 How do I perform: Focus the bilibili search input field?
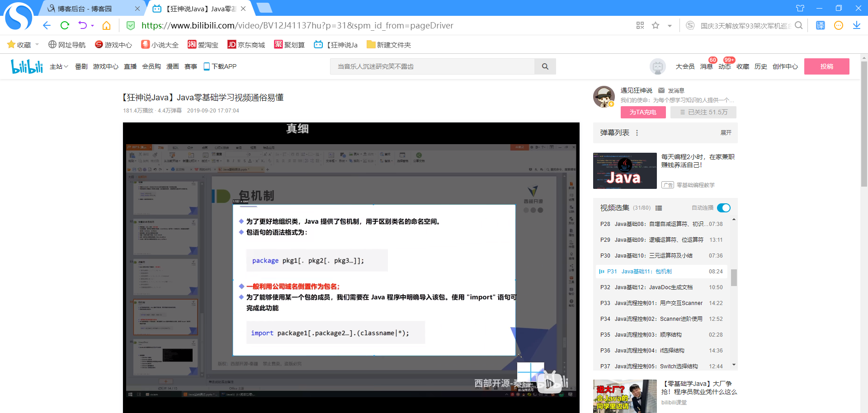pos(433,66)
